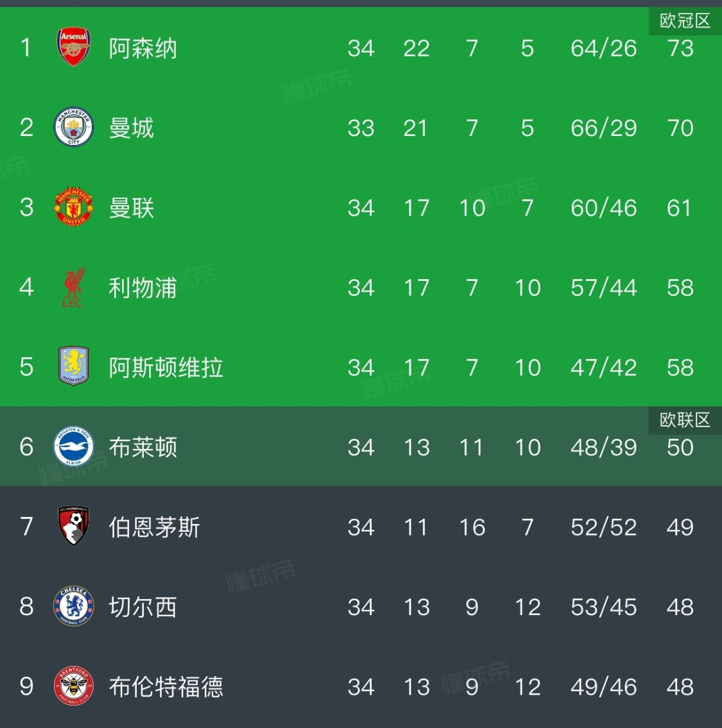Click the 欧联区 zone label
The width and height of the screenshot is (722, 728).
(685, 420)
